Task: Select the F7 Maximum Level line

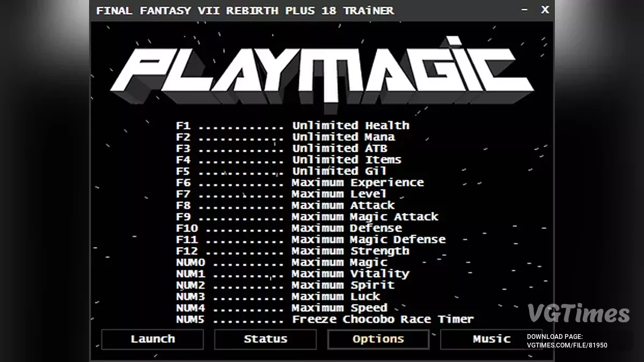Action: 281,194
